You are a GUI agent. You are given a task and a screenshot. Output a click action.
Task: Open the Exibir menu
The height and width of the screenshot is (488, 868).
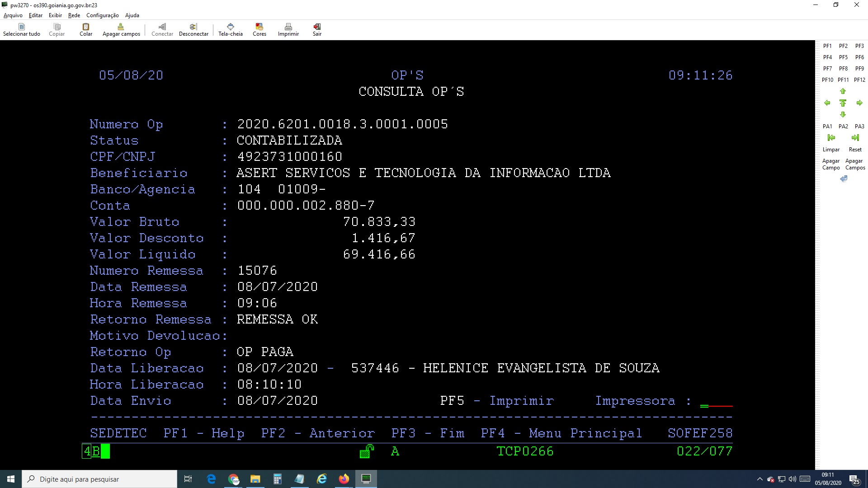[x=55, y=15]
